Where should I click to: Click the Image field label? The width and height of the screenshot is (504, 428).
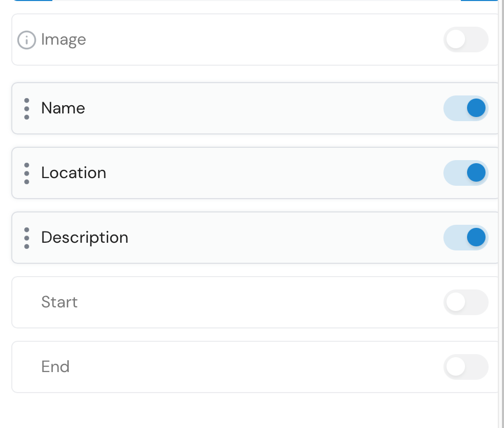[x=64, y=40]
